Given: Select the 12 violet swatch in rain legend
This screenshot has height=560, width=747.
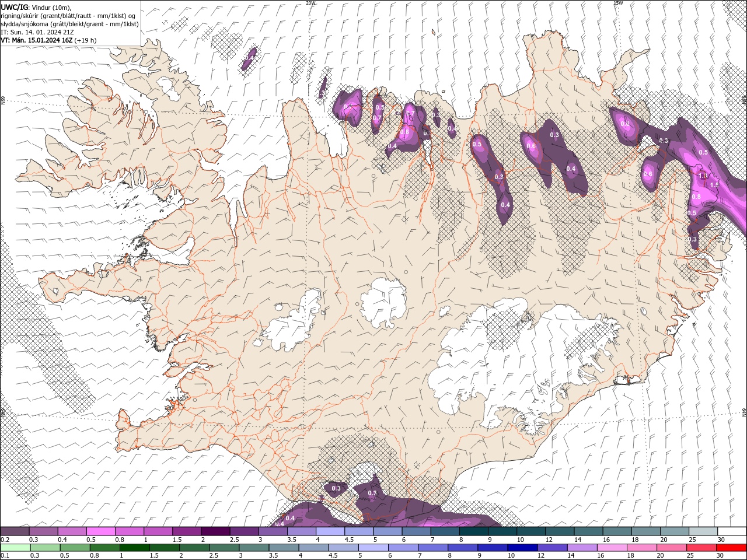Looking at the screenshot, I should pos(552,548).
